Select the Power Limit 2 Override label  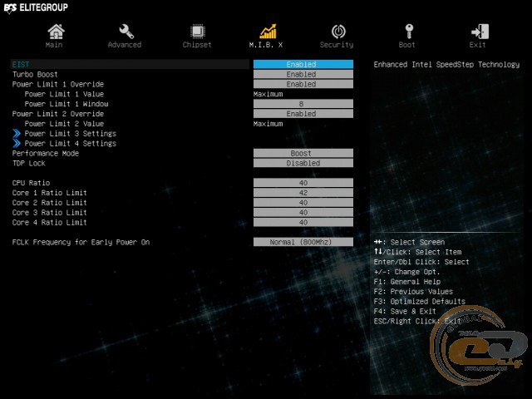(58, 114)
